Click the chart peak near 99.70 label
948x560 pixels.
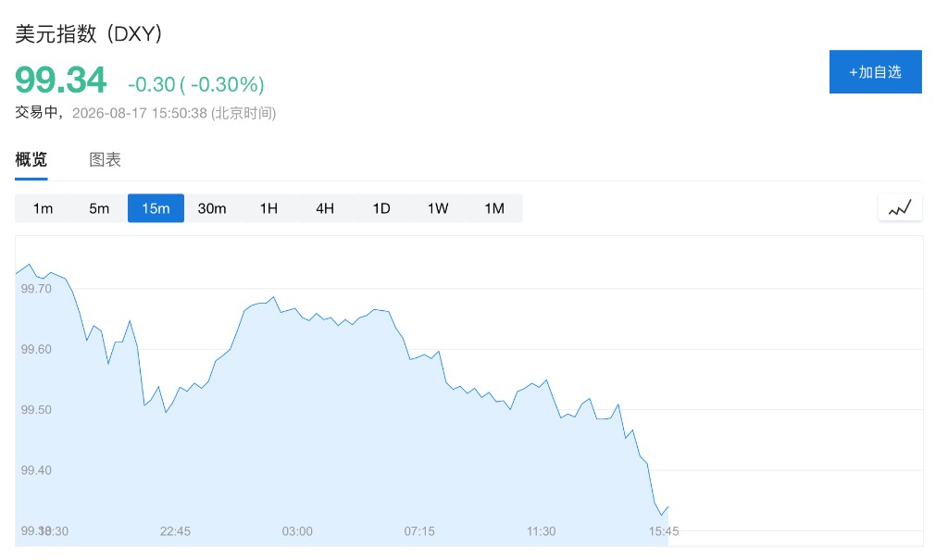point(29,265)
